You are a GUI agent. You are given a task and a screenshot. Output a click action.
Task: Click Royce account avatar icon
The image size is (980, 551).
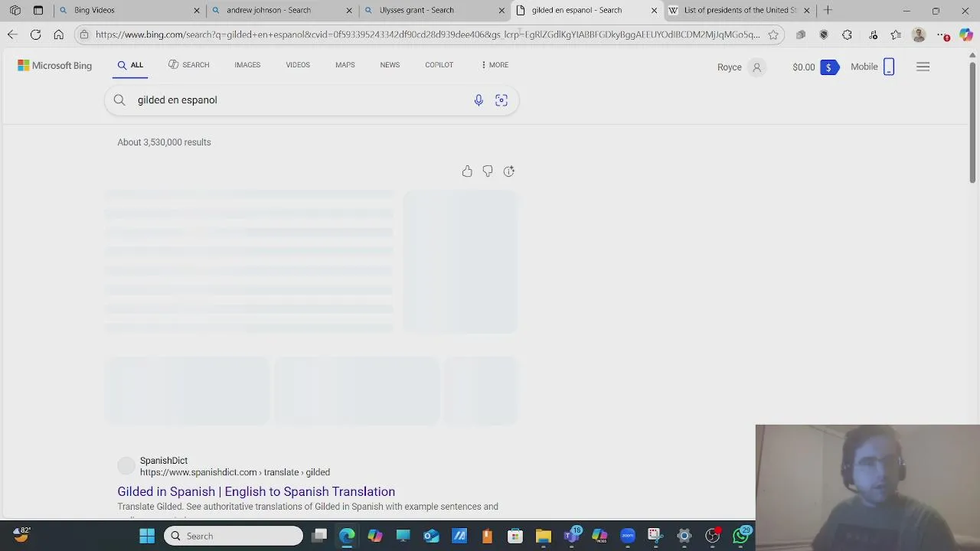[x=756, y=67]
